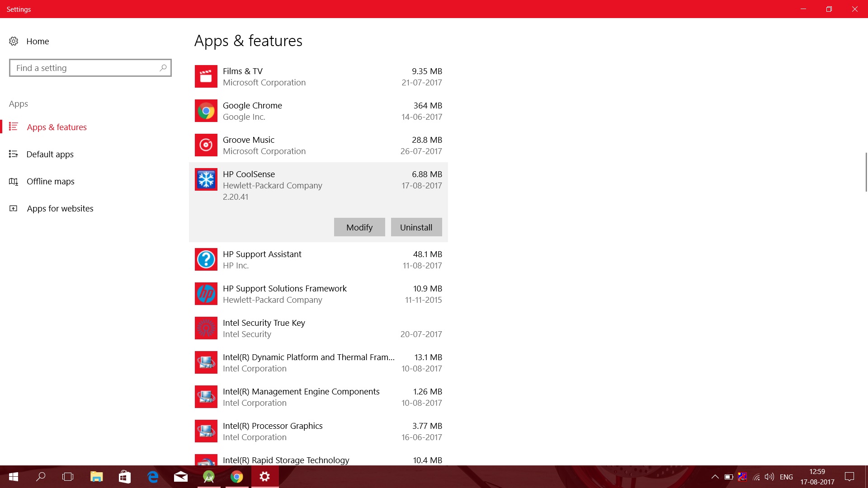Switch to Chrome in taskbar
The image size is (868, 488).
237,477
